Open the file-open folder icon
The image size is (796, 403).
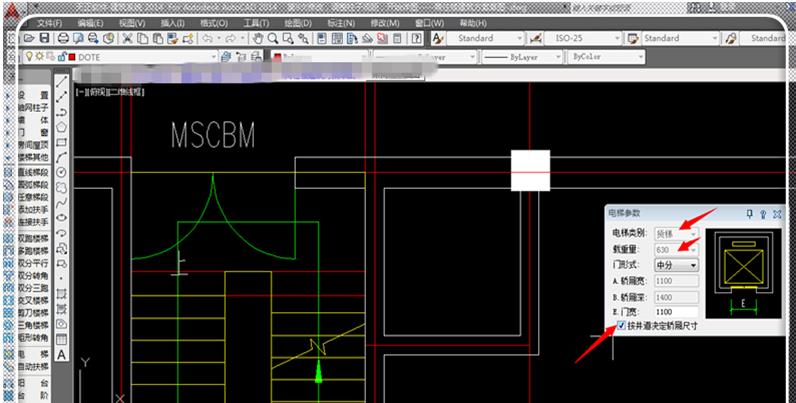tap(29, 38)
